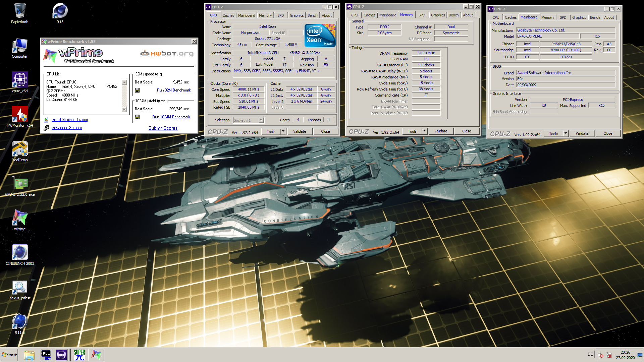Click the BIOS Version F9d field
644x362 pixels.
tap(566, 79)
